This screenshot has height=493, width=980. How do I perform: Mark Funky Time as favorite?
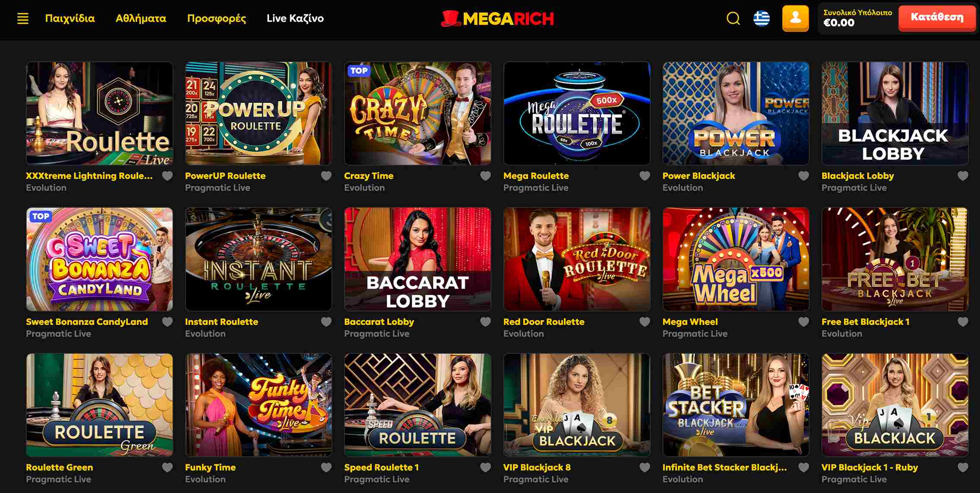[326, 468]
